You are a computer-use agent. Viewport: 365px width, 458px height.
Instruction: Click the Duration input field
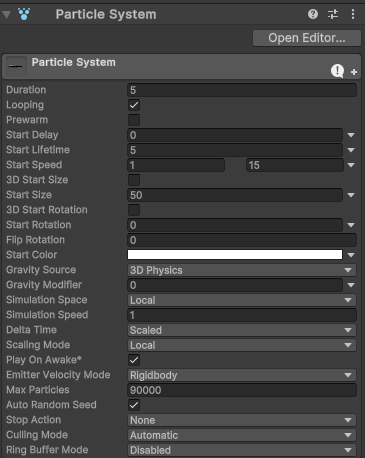pos(242,90)
